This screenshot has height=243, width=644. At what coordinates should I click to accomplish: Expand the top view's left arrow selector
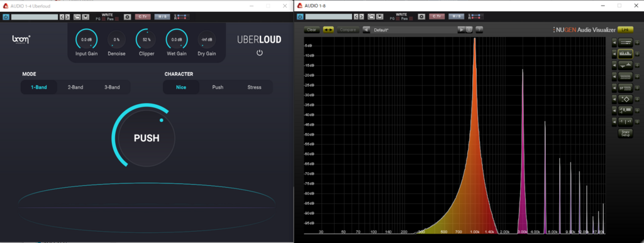(615, 42)
